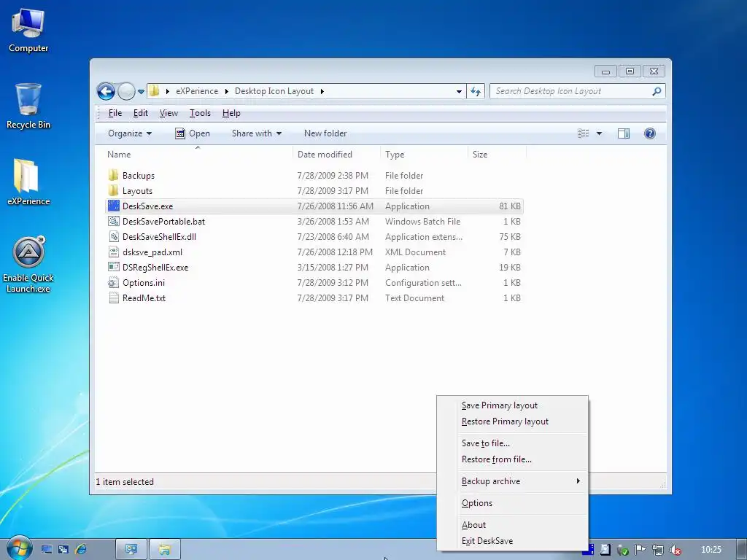Viewport: 747px width, 560px height.
Task: Click eXPerience in the address breadcrumb
Action: 197,91
